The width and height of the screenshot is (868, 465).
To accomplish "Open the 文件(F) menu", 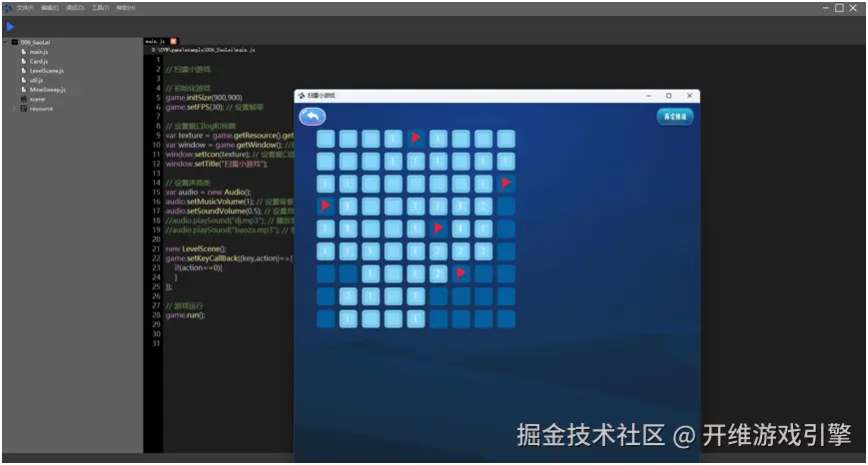I will pos(25,8).
